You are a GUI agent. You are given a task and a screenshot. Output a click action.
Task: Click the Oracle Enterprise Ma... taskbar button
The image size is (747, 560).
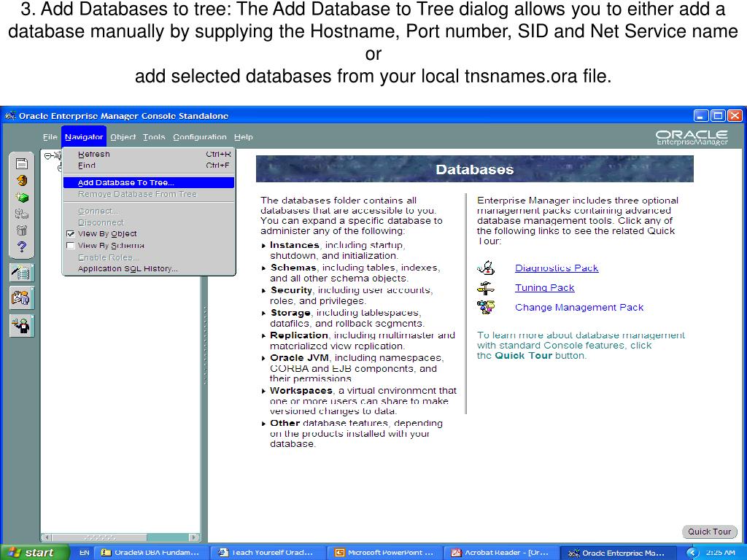click(x=618, y=553)
